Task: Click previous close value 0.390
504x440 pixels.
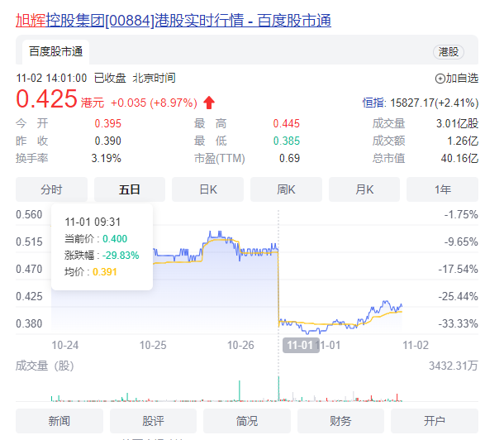Action: coord(107,141)
